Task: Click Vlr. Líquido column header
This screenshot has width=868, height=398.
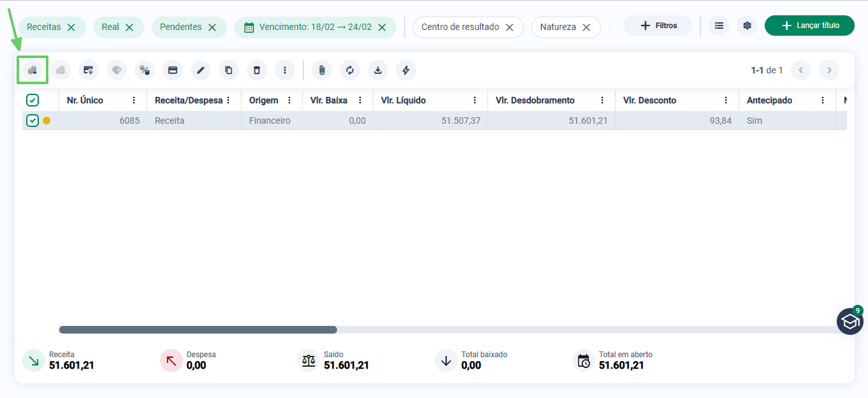Action: (403, 100)
